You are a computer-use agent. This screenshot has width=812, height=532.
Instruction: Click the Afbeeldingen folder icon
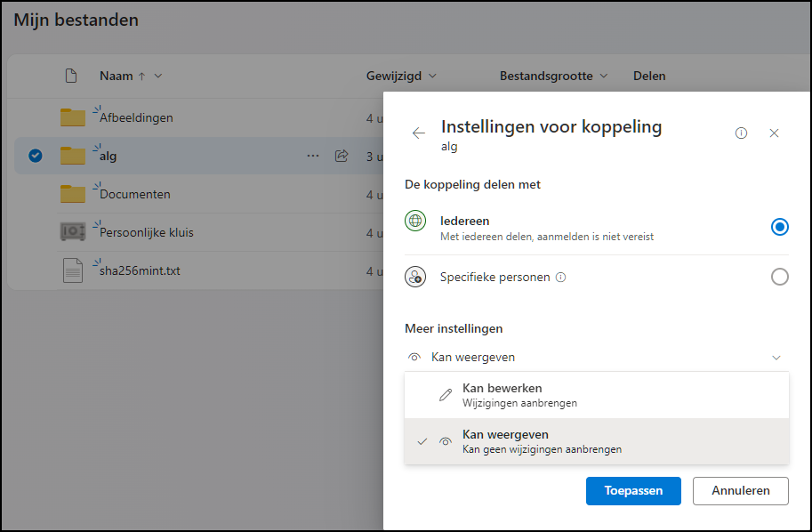[72, 117]
